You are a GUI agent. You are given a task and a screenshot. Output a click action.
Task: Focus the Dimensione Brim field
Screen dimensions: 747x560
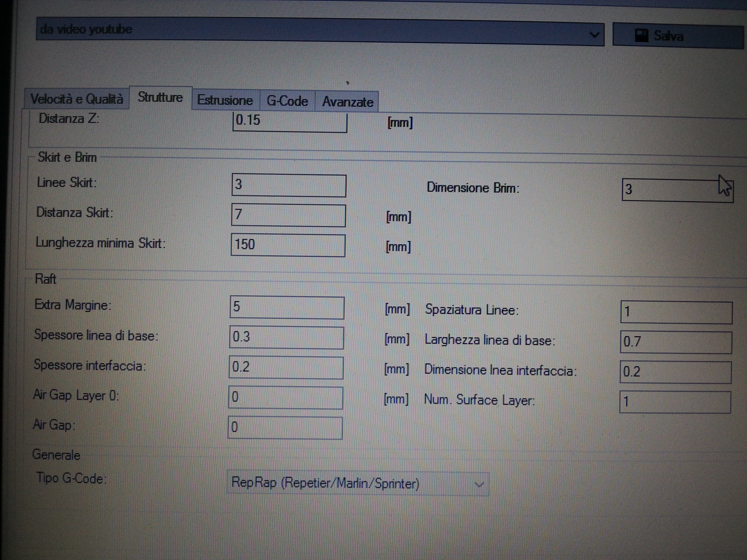(x=677, y=190)
